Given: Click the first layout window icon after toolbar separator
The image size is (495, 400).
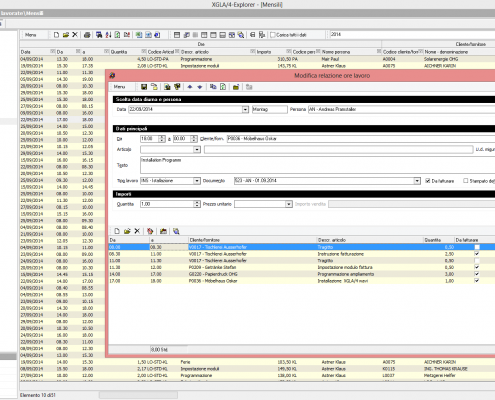Looking at the screenshot, I should [x=177, y=35].
